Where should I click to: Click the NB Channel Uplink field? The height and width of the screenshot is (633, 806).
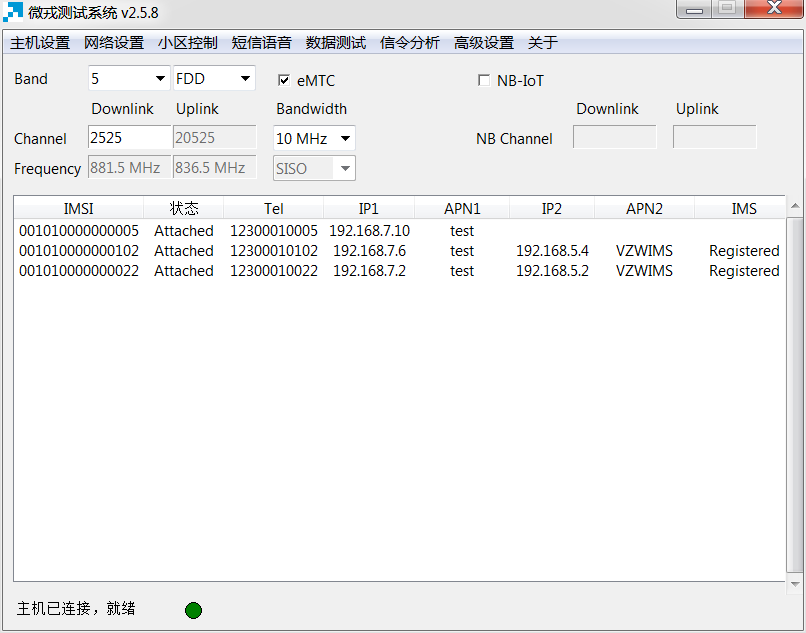point(715,137)
